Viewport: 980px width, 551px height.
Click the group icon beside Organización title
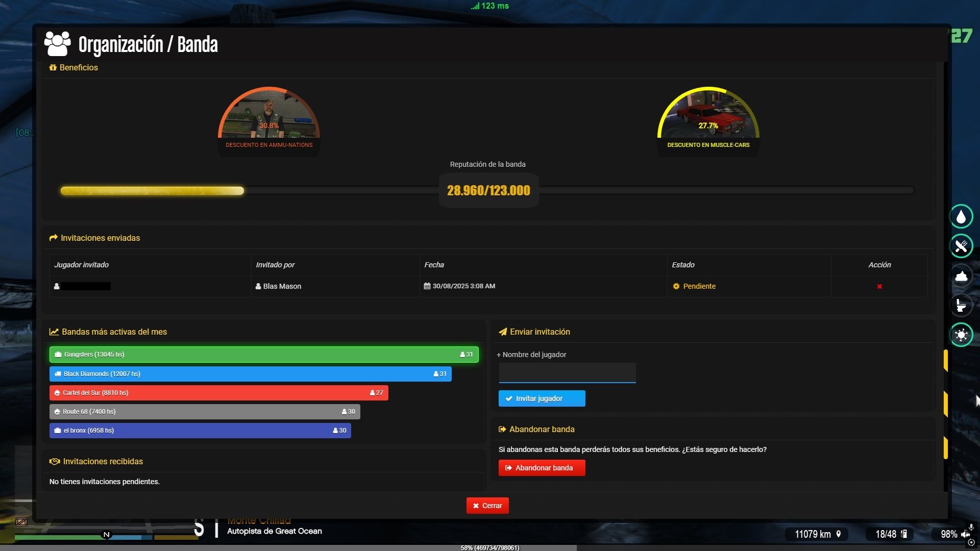58,44
